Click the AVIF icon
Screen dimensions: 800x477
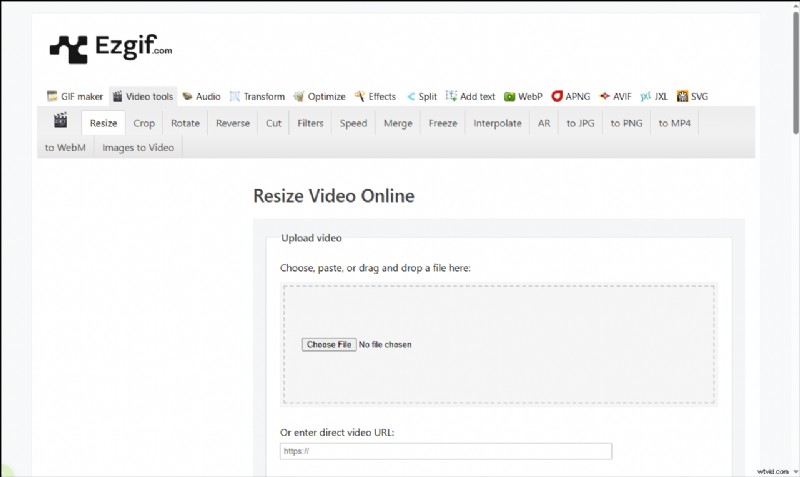[x=604, y=96]
